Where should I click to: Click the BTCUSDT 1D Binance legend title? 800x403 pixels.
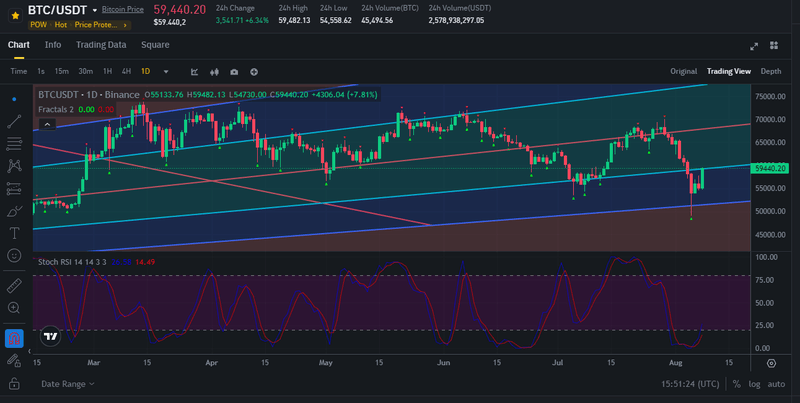(x=89, y=94)
